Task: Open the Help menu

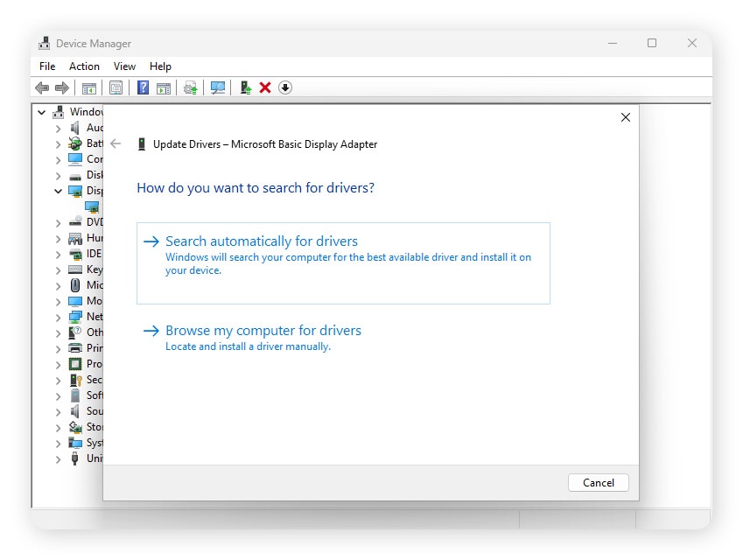Action: (x=160, y=66)
